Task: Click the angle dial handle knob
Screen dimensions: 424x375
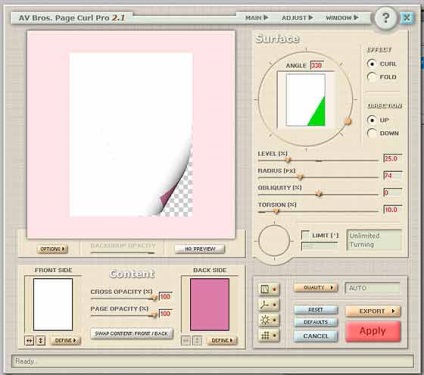Action: tap(347, 121)
